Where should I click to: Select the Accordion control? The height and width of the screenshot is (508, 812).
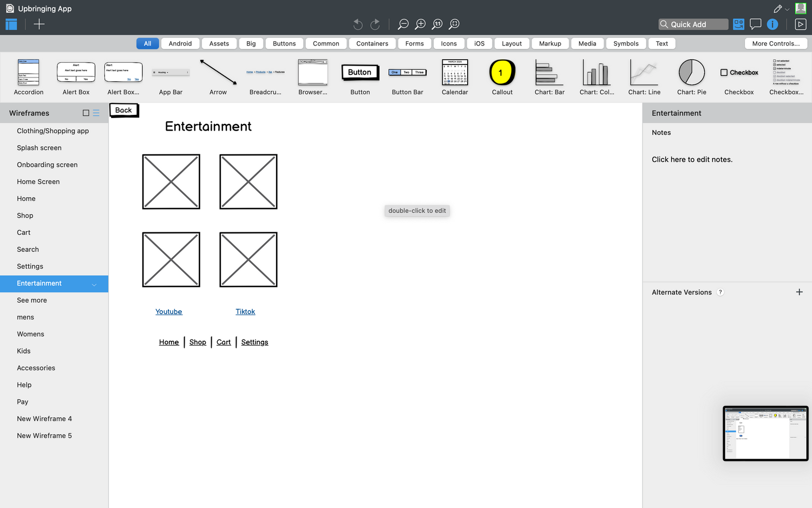click(x=29, y=77)
